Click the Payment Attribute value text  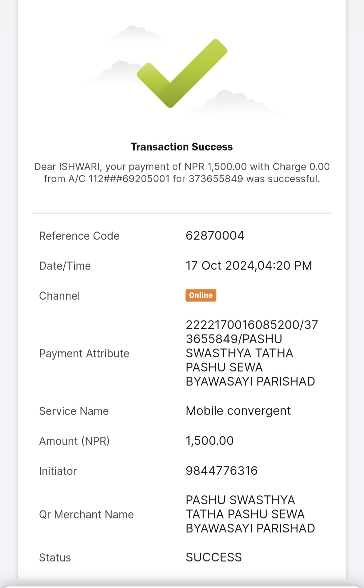(252, 353)
